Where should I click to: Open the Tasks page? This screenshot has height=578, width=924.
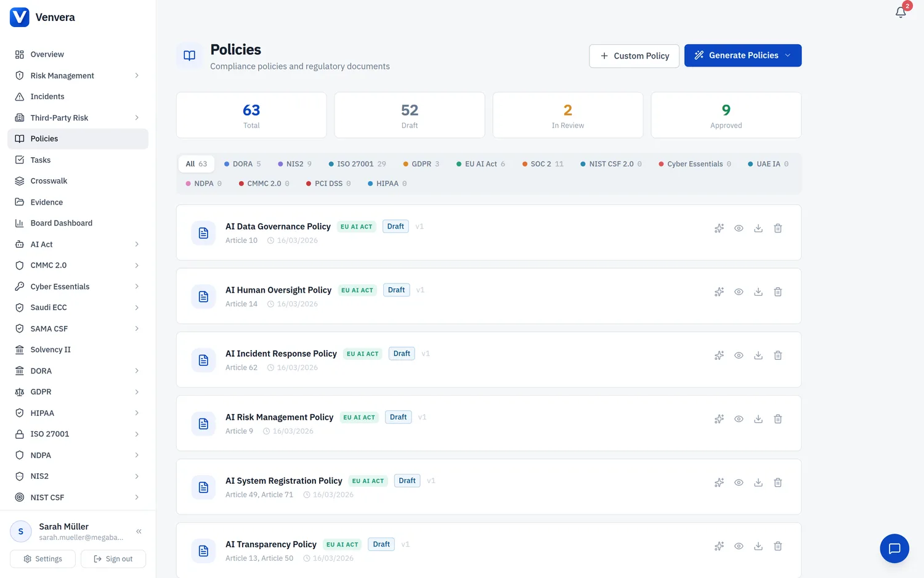click(78, 160)
